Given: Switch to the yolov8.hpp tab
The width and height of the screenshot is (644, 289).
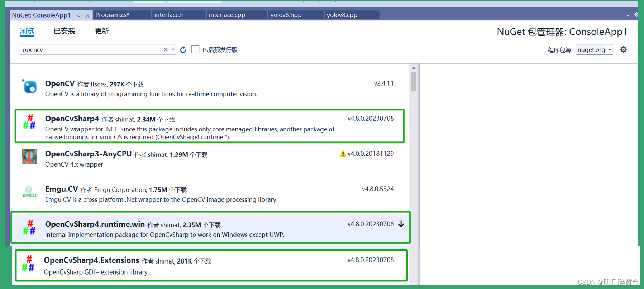Looking at the screenshot, I should [x=296, y=15].
